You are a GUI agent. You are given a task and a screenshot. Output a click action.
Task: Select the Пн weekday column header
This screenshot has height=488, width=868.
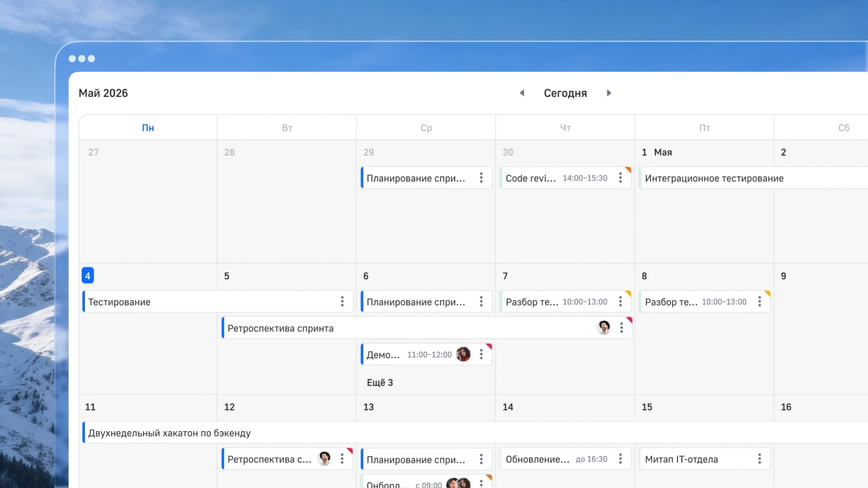(x=148, y=128)
